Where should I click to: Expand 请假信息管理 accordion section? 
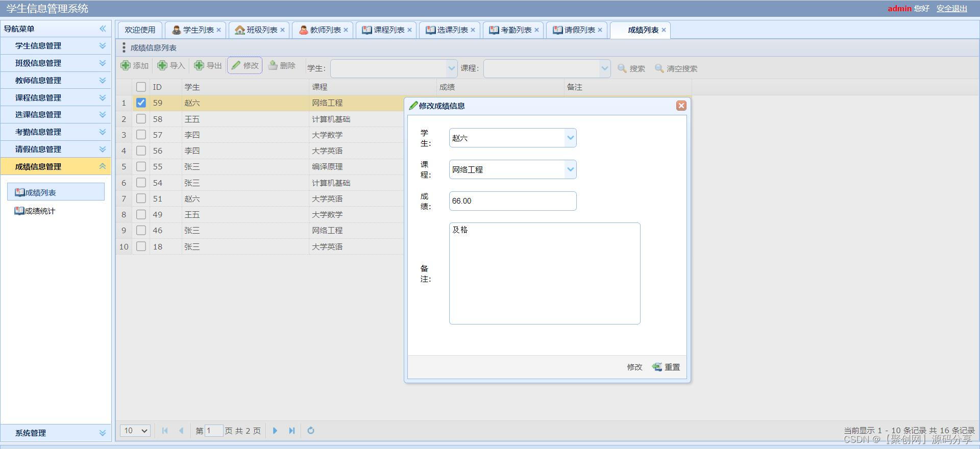point(56,149)
